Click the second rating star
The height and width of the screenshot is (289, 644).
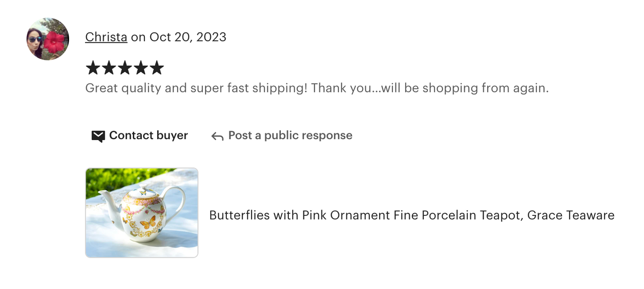(x=109, y=68)
